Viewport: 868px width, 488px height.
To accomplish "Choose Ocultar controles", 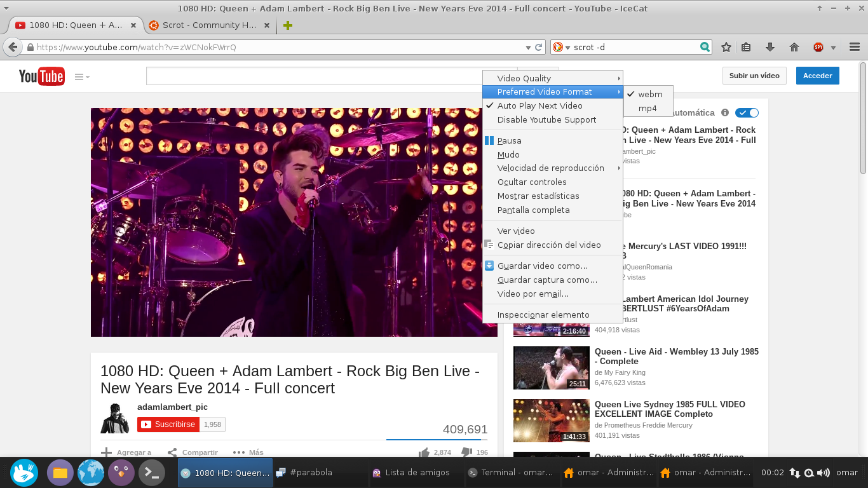I will pyautogui.click(x=552, y=182).
